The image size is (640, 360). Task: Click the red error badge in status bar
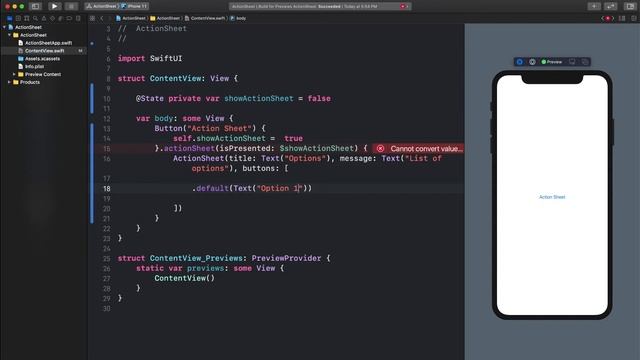coord(404,6)
